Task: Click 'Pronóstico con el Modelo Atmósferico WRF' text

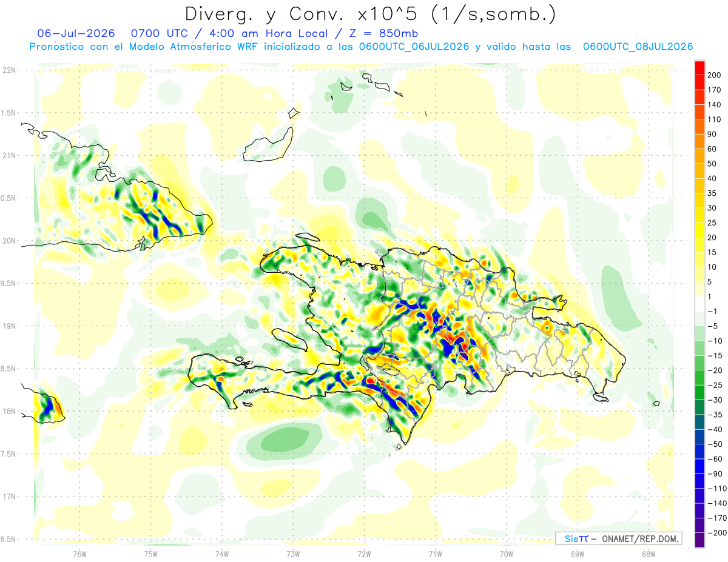Action: point(144,47)
